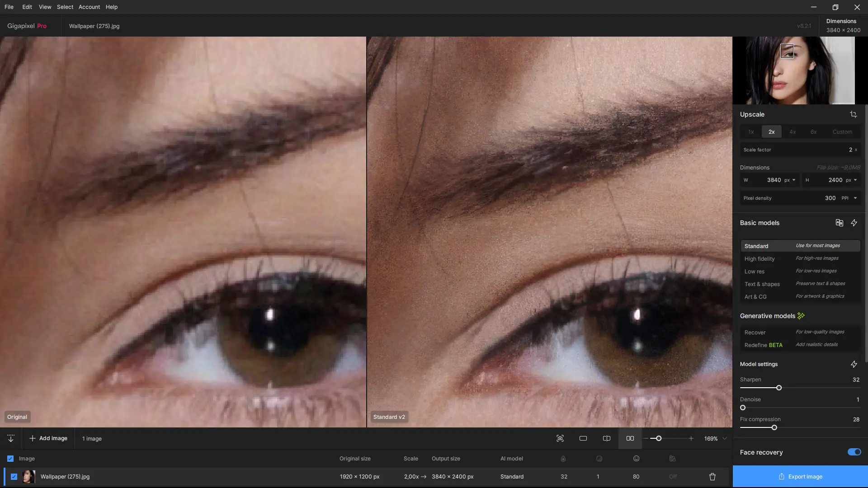868x488 pixels.
Task: Click the auto lightning icon in Basic models
Action: [854, 223]
